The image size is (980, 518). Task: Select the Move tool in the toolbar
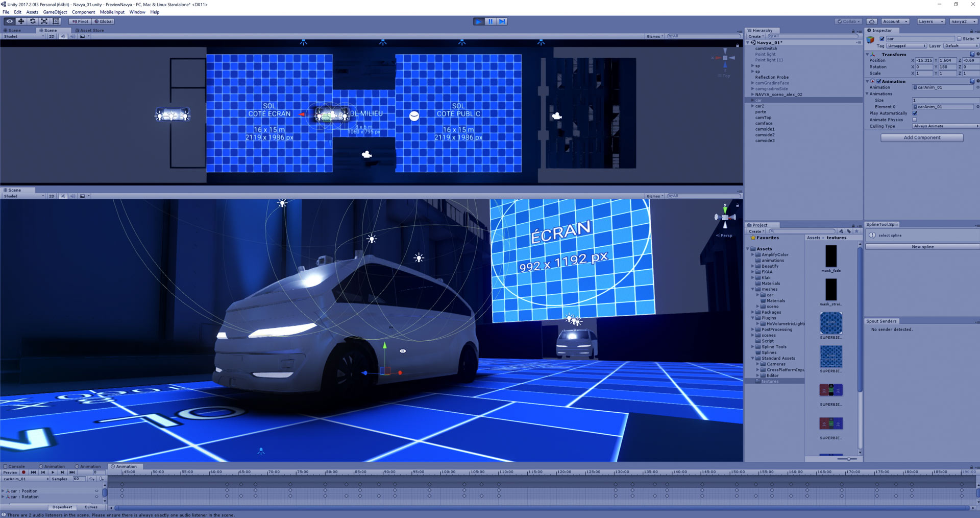(21, 21)
